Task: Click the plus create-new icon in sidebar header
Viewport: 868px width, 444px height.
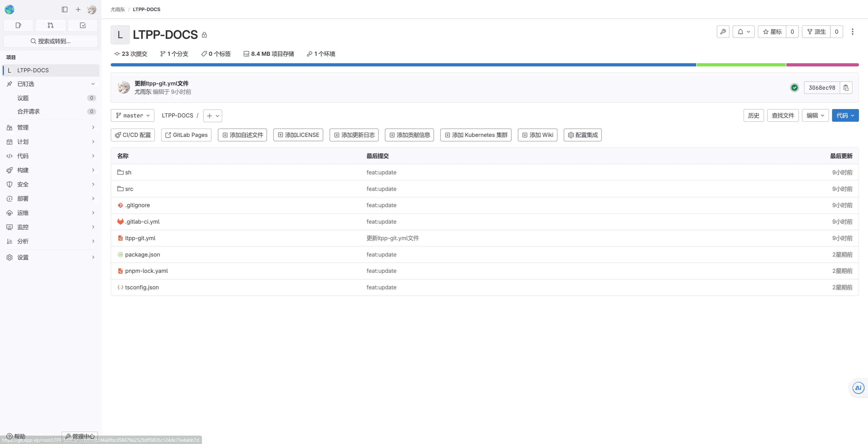Action: pyautogui.click(x=78, y=9)
